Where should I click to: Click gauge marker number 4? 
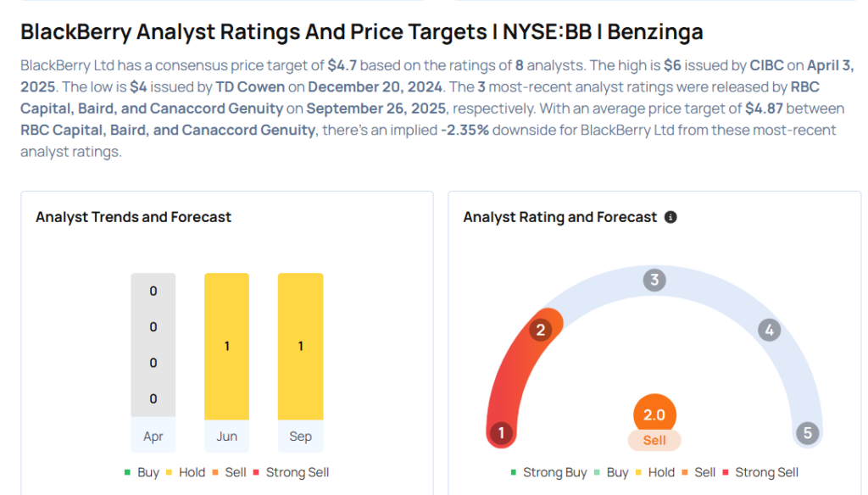click(769, 330)
